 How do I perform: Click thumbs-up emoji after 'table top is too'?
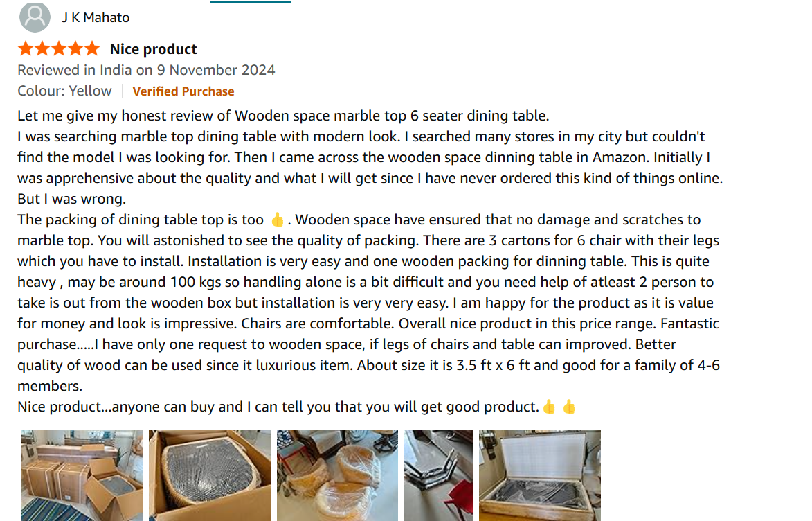coord(278,220)
